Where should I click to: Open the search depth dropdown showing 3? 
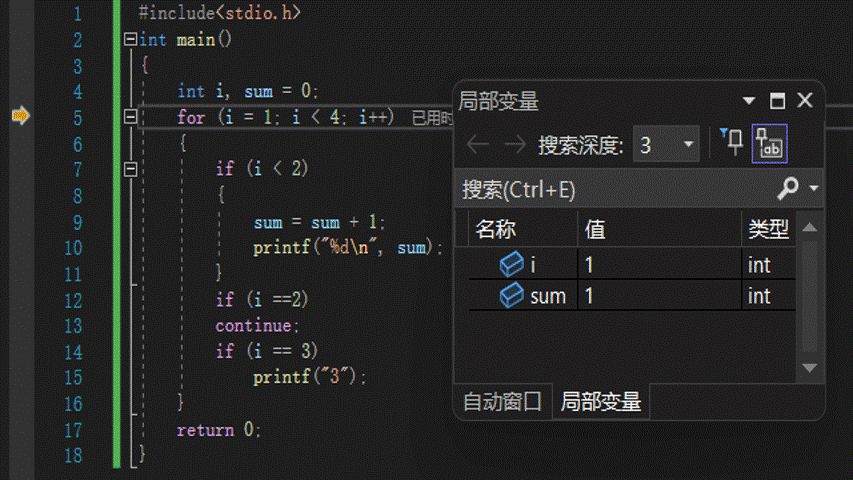click(x=666, y=144)
